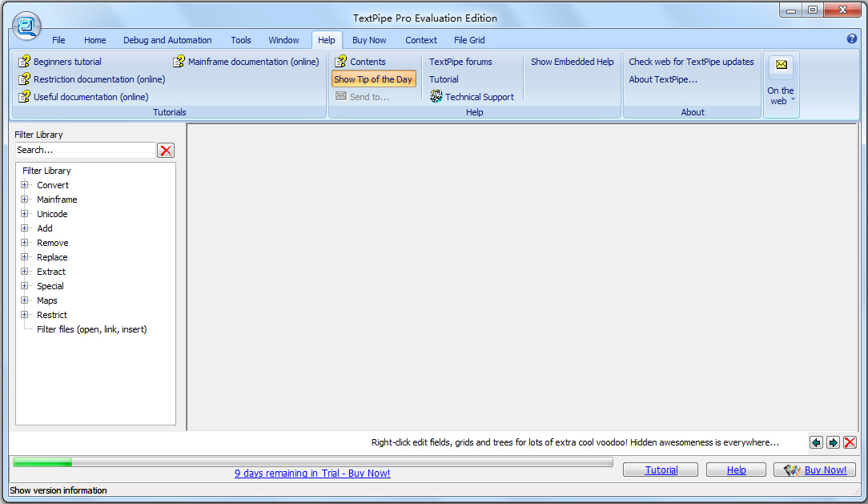
Task: Select the Maps label in tree
Action: point(47,300)
